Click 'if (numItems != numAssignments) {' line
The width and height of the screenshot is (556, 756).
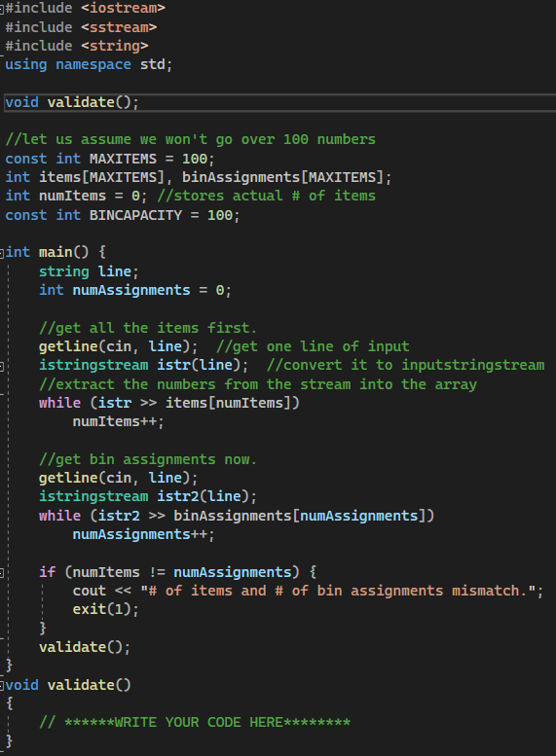click(x=177, y=572)
